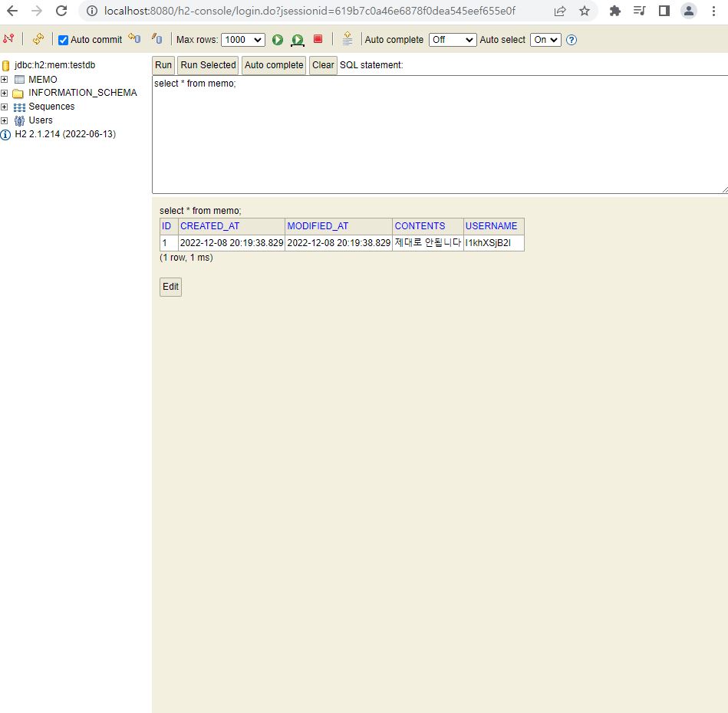728x713 pixels.
Task: Click the Sequences grid icon
Action: pos(19,107)
